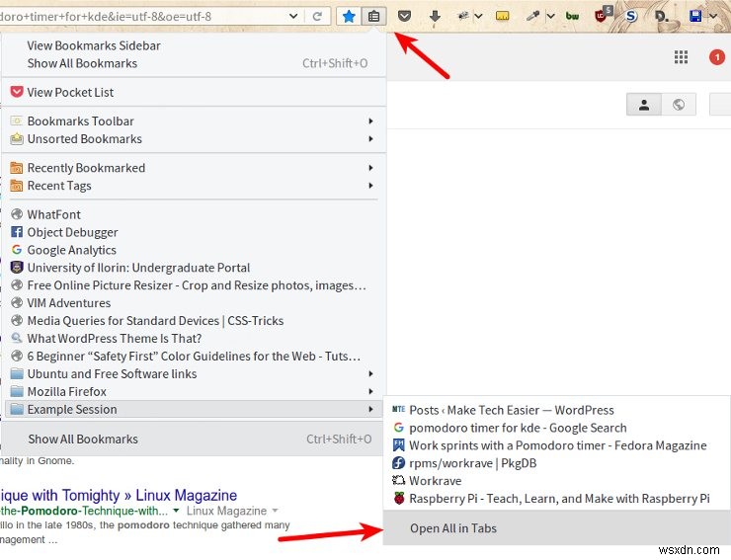The width and height of the screenshot is (731, 560).
Task: Open What WordPress Theme Is That bookmark
Action: pyautogui.click(x=194, y=339)
